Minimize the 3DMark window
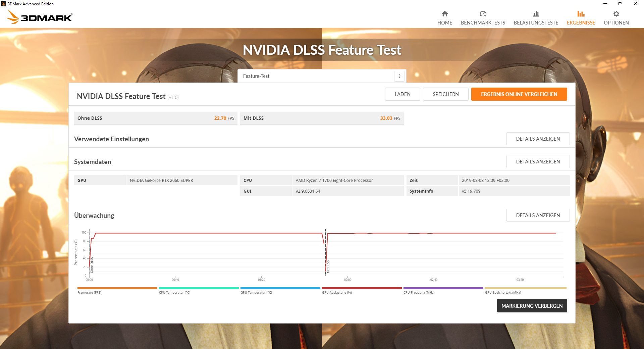Image resolution: width=644 pixels, height=349 pixels. tap(605, 4)
